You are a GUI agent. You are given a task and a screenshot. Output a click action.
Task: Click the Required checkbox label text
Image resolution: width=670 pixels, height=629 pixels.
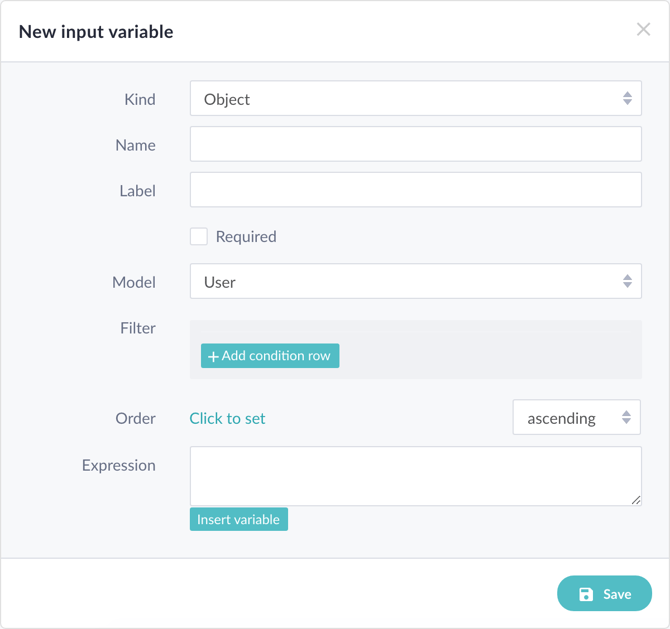tap(246, 237)
